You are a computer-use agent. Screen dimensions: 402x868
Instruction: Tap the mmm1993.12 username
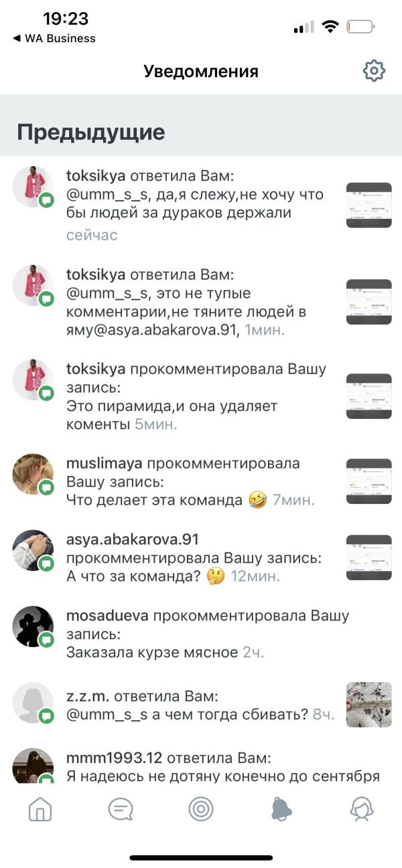click(115, 758)
